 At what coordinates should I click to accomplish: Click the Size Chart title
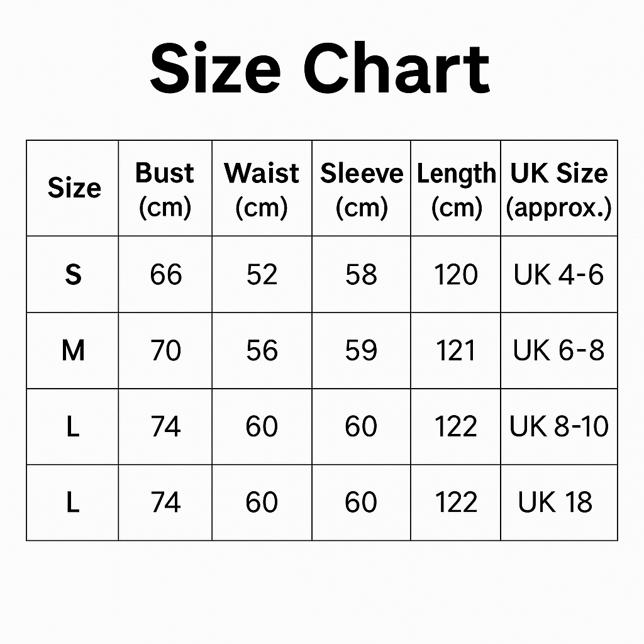point(319,68)
